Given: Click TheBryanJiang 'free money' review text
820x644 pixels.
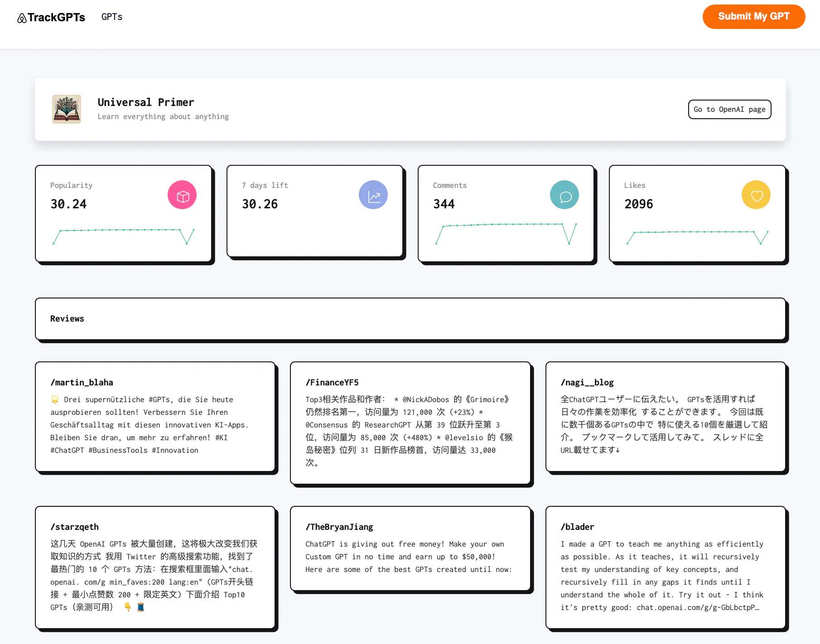Looking at the screenshot, I should (x=409, y=557).
